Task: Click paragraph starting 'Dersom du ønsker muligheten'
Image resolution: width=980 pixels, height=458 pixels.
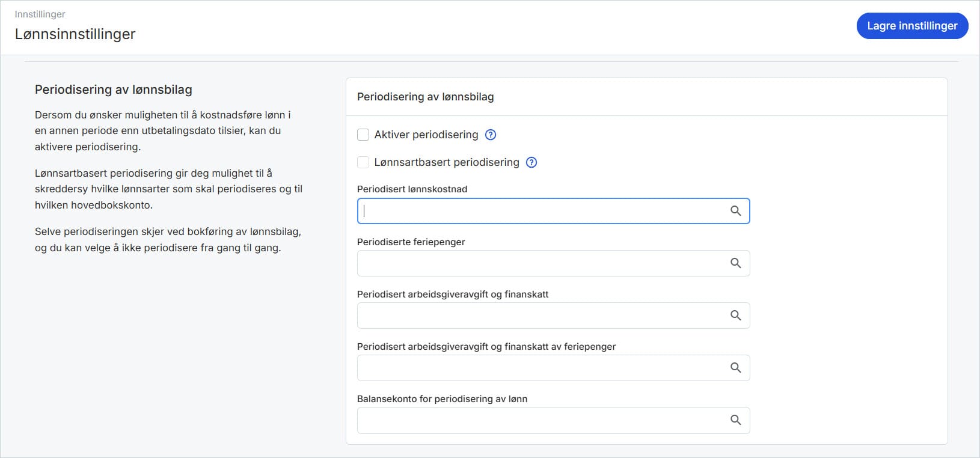Action: coord(162,130)
